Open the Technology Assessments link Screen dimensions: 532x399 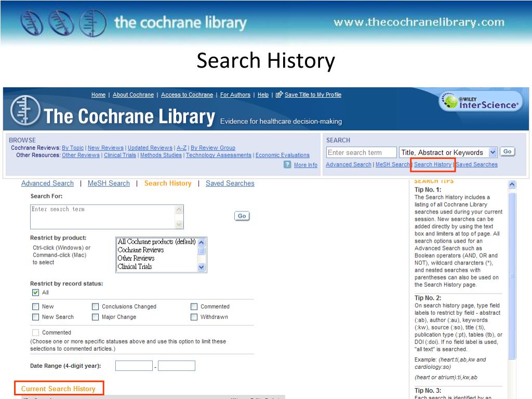(x=219, y=155)
